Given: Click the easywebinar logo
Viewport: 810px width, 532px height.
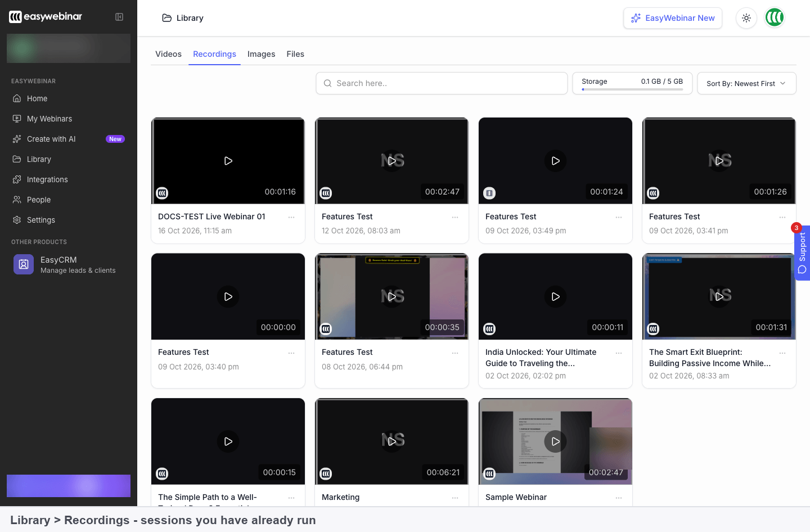Looking at the screenshot, I should pyautogui.click(x=46, y=17).
